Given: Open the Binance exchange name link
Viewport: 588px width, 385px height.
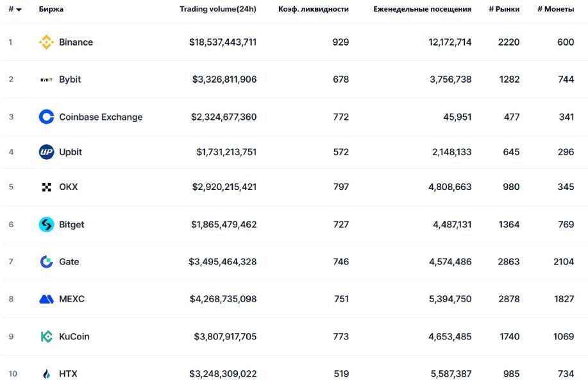Looking at the screenshot, I should (x=76, y=42).
